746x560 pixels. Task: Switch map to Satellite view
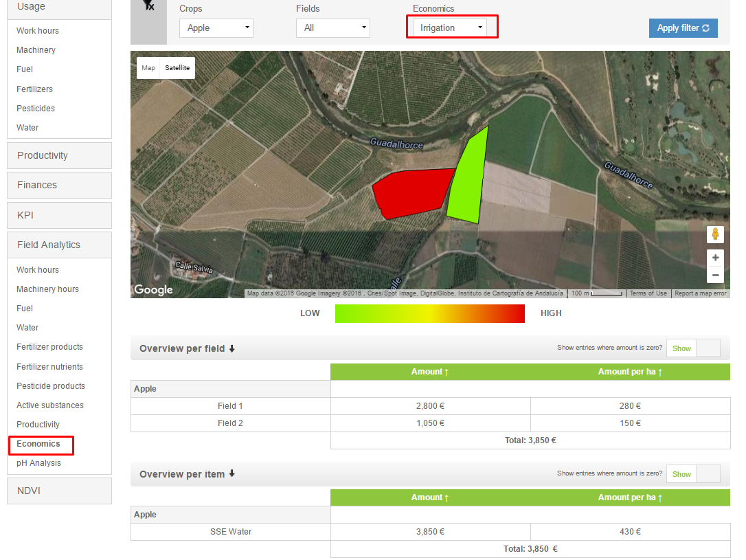point(177,68)
